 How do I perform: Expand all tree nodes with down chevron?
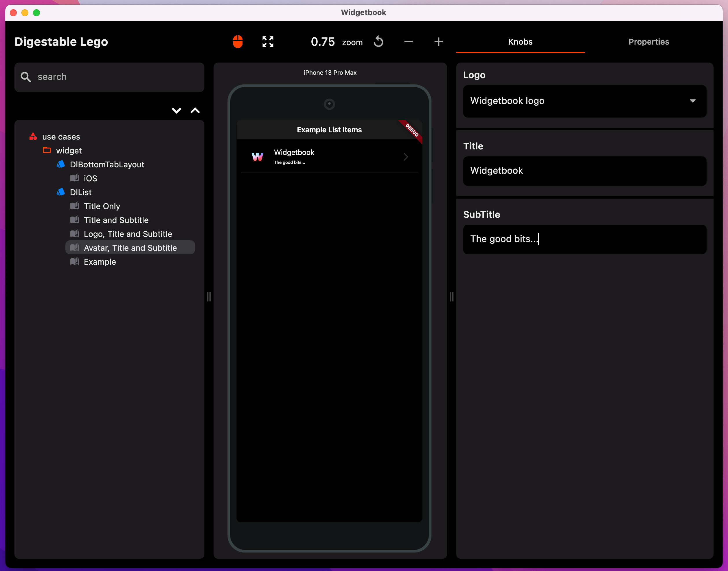177,111
